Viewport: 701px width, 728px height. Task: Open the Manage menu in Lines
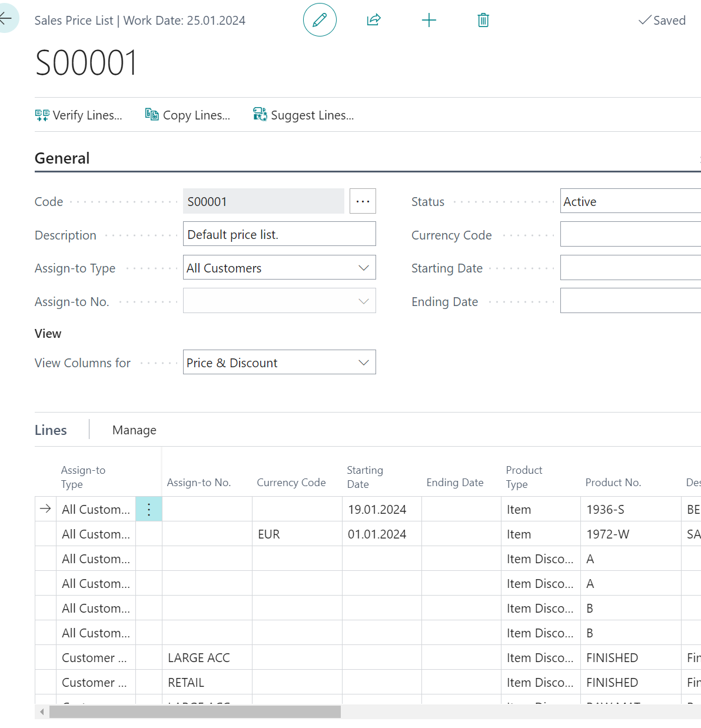(x=134, y=430)
